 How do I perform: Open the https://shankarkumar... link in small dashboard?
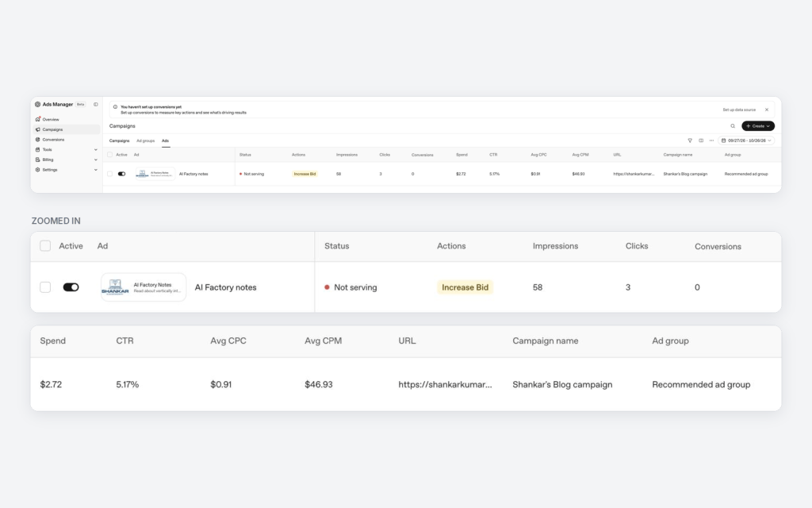tap(634, 174)
